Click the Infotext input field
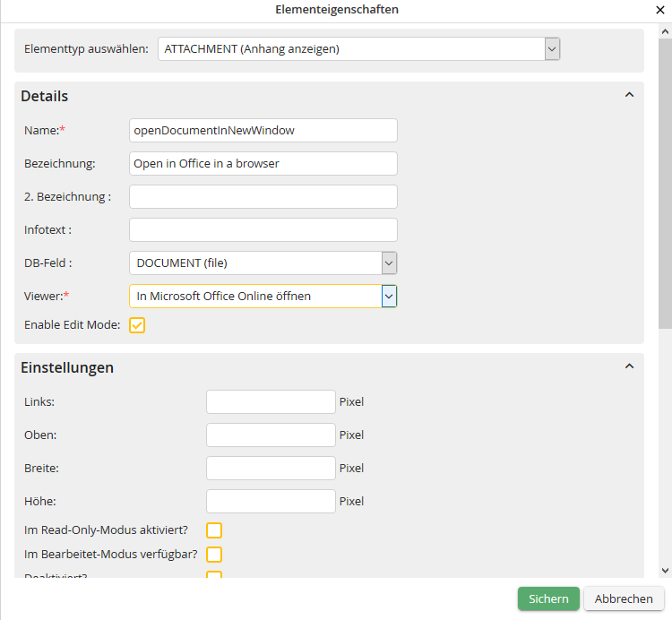 pos(263,230)
